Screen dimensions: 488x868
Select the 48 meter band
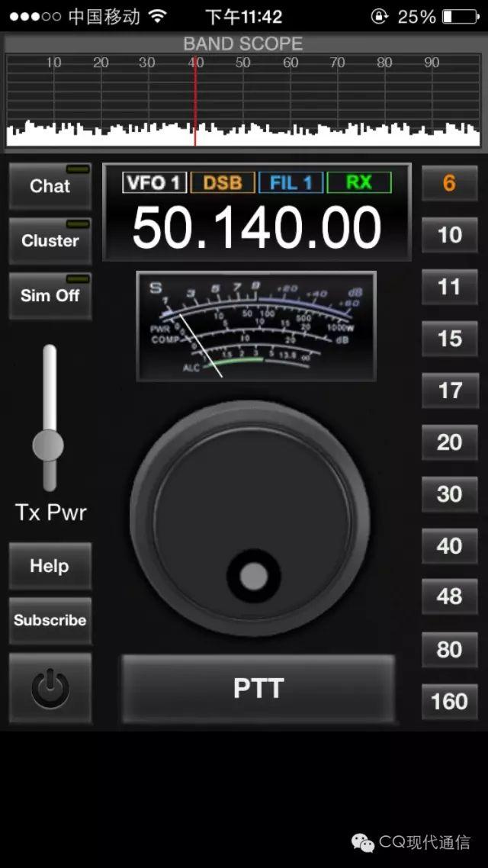click(449, 596)
